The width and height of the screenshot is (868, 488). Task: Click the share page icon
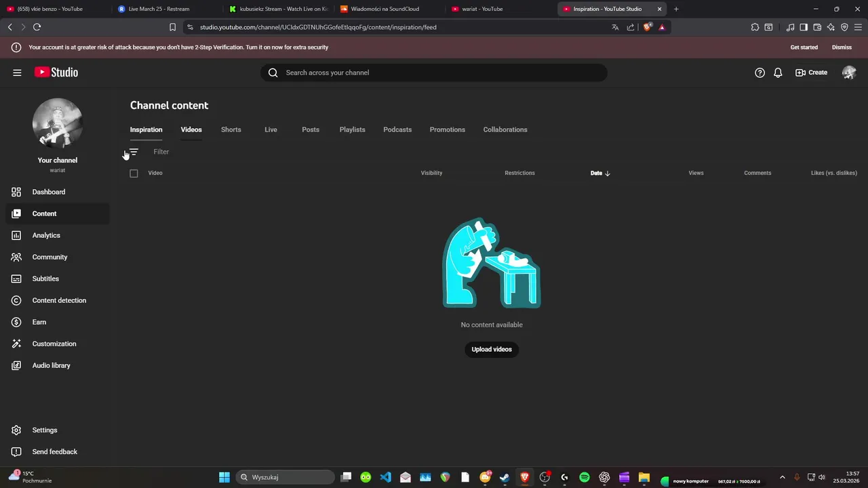tap(631, 27)
